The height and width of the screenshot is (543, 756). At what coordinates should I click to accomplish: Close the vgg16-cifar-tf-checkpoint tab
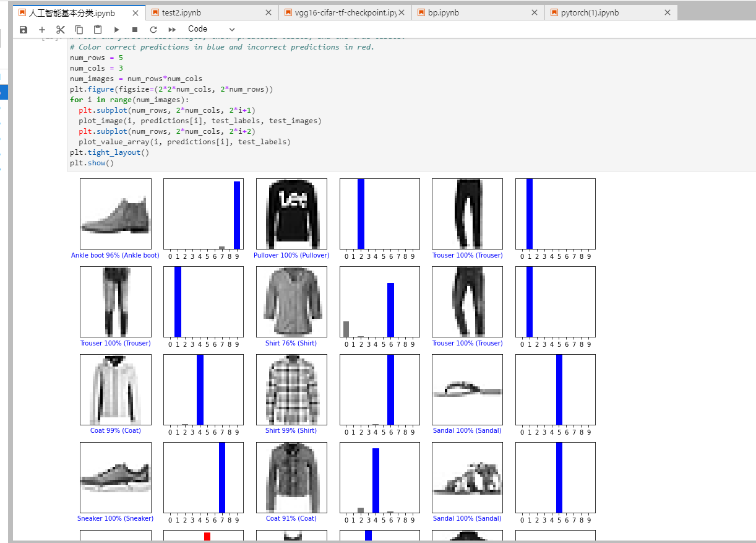click(x=401, y=13)
